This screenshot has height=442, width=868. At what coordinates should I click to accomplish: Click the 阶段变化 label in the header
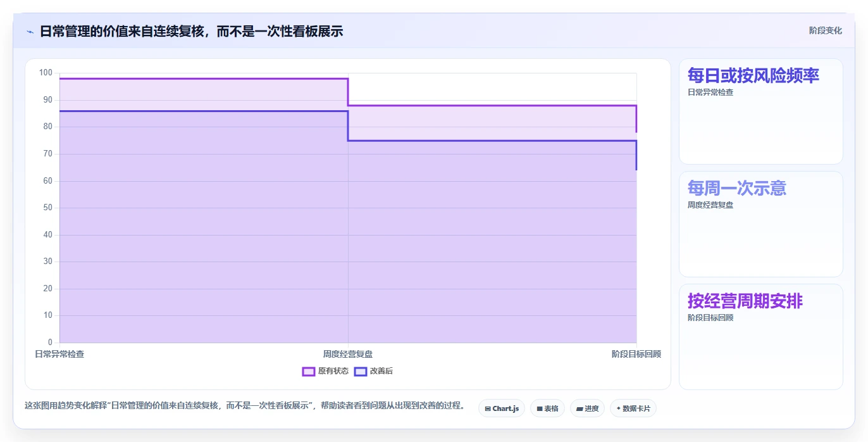pyautogui.click(x=825, y=30)
